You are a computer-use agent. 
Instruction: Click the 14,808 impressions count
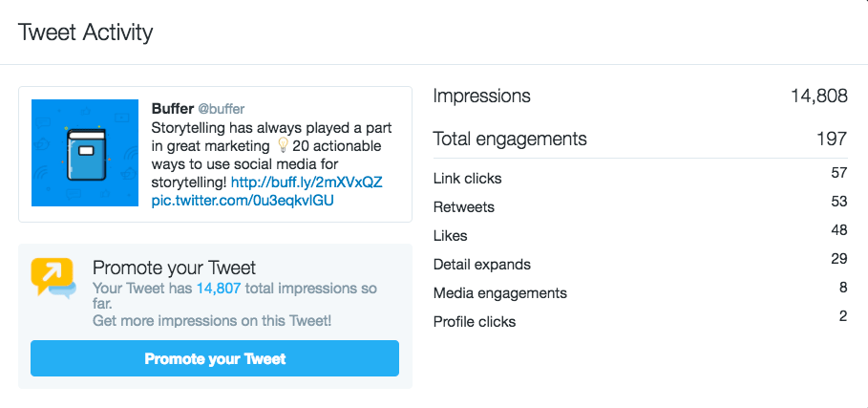818,96
